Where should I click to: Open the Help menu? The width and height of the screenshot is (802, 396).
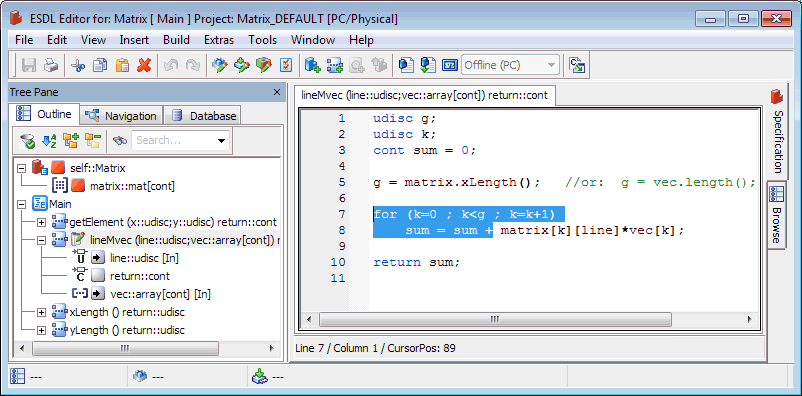(361, 40)
